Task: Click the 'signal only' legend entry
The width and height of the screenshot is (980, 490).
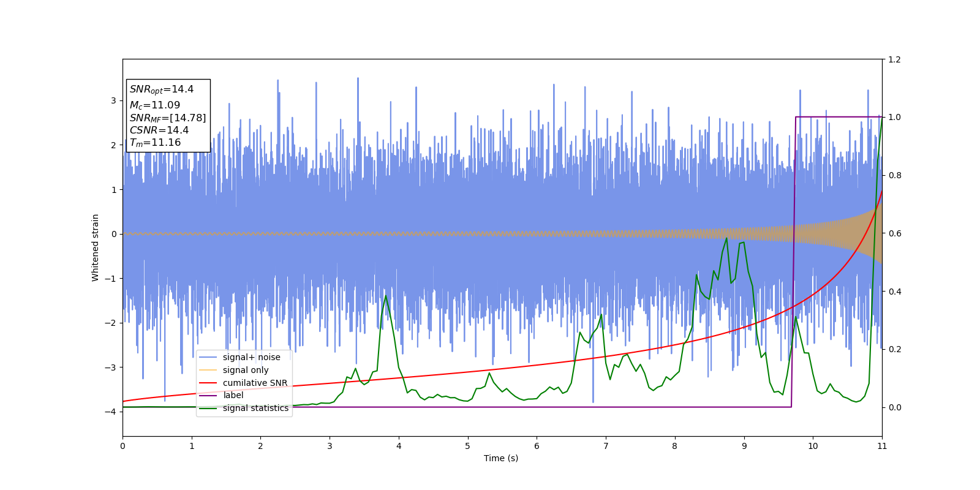Action: 246,370
